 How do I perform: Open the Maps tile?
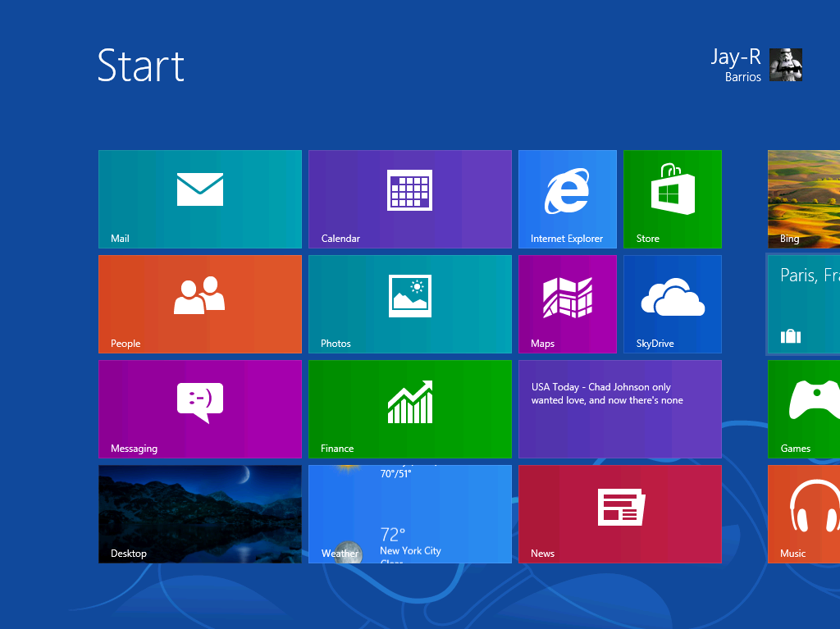pyautogui.click(x=567, y=303)
